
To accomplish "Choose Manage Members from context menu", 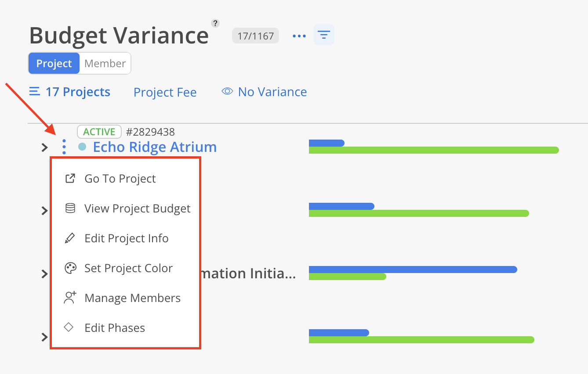I will point(132,298).
